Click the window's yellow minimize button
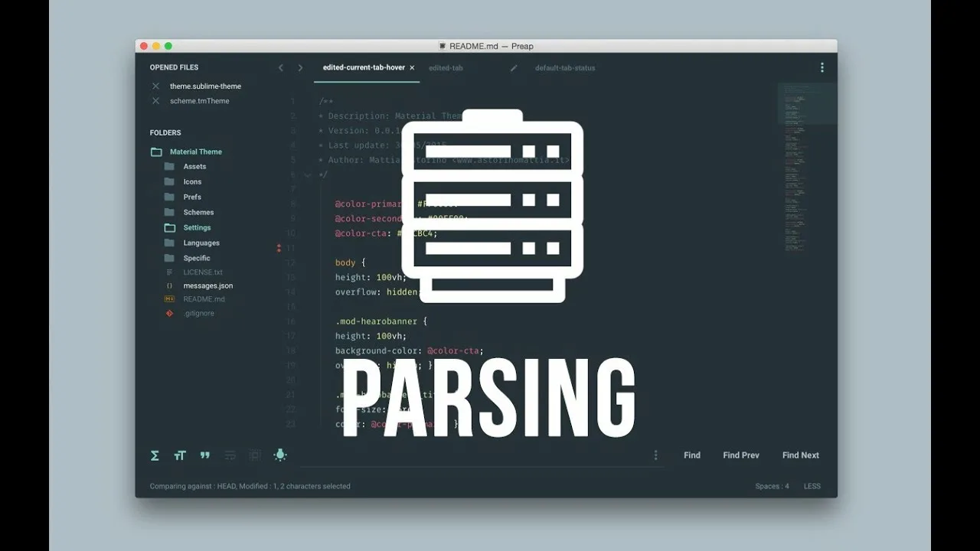The height and width of the screenshot is (551, 980). click(x=156, y=46)
